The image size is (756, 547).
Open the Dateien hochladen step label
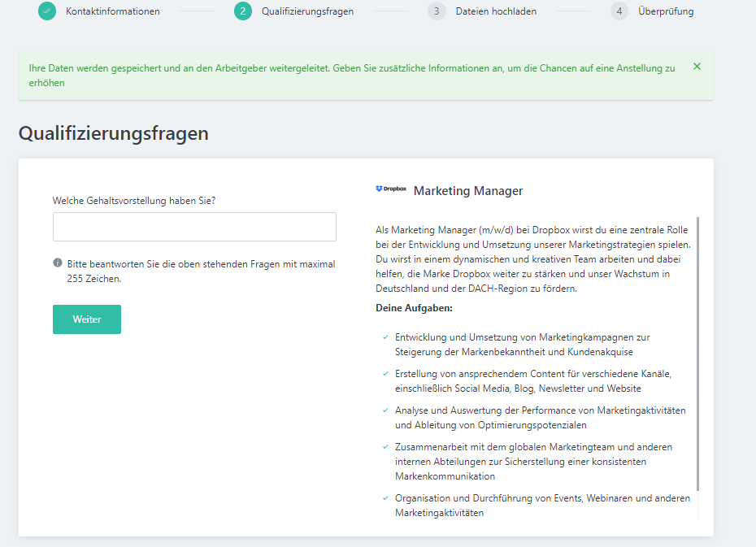pyautogui.click(x=496, y=11)
